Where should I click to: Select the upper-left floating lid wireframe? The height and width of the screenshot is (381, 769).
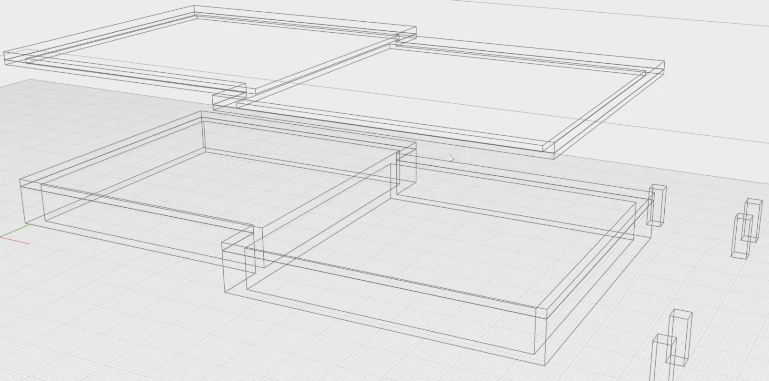tap(210, 49)
